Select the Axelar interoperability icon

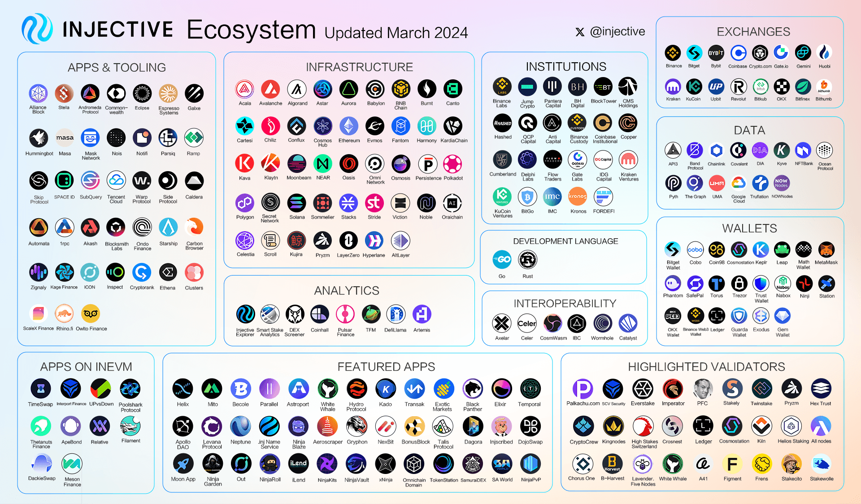(502, 323)
